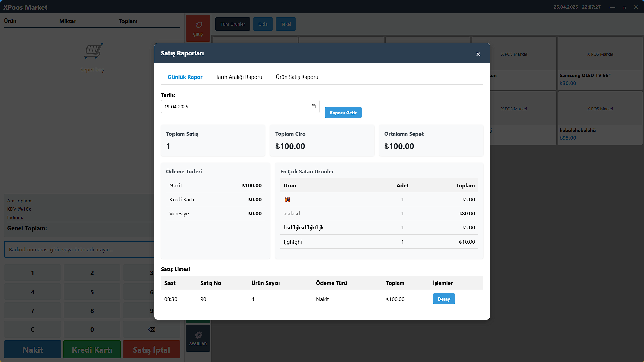Image resolution: width=644 pixels, height=362 pixels.
Task: Click the Raporu Getir button
Action: point(343,113)
